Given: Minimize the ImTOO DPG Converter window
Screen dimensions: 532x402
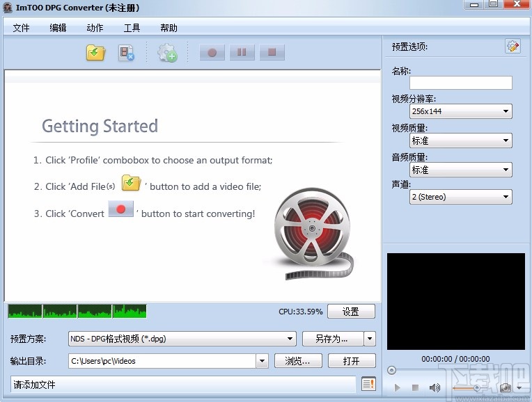Looking at the screenshot, I should [x=474, y=5].
